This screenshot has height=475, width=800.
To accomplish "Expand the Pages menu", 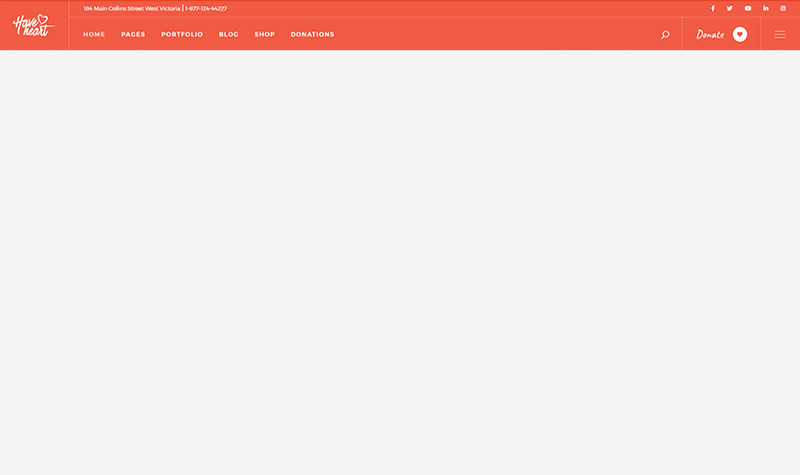I will coord(133,35).
